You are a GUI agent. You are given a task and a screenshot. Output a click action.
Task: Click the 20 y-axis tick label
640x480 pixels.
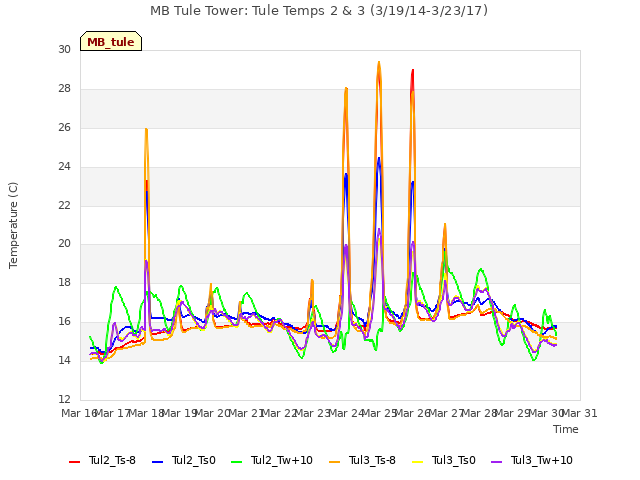tap(64, 244)
